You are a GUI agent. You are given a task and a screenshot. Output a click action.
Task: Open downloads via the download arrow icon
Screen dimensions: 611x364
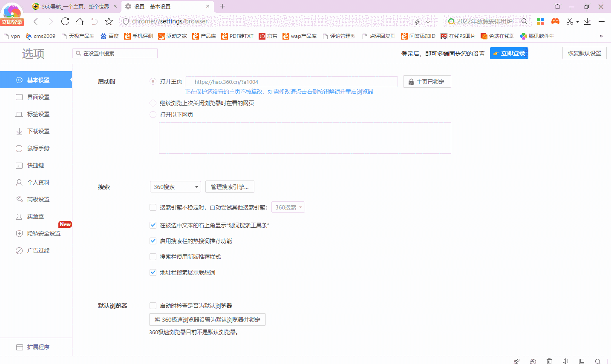point(587,21)
